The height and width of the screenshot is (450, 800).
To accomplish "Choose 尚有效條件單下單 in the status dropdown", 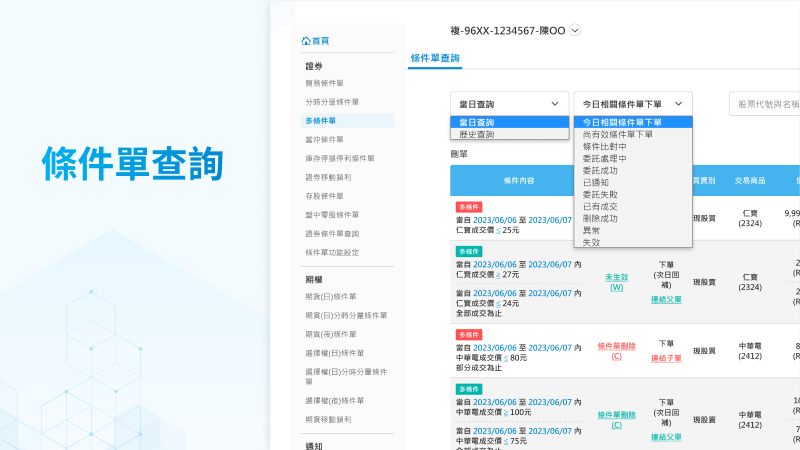I will (x=617, y=134).
